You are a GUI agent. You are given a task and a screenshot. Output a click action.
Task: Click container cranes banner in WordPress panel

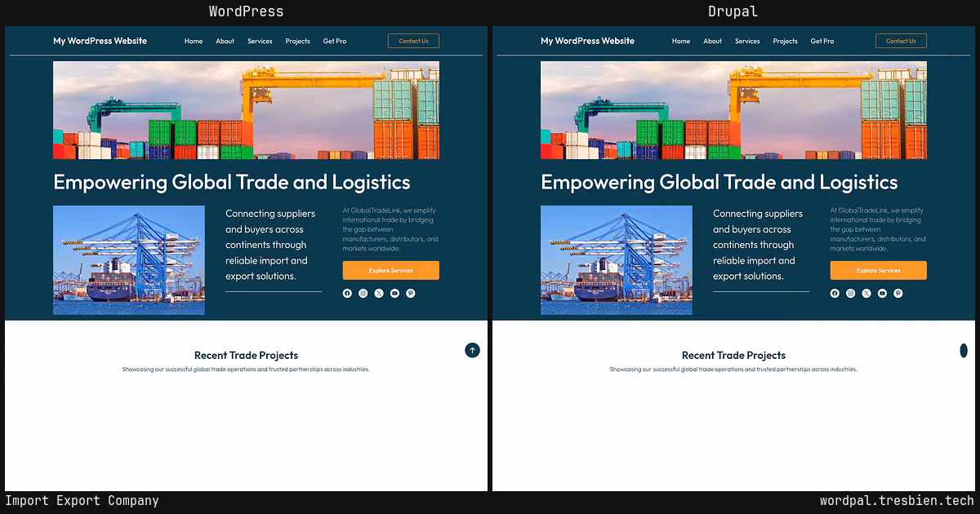pyautogui.click(x=246, y=110)
